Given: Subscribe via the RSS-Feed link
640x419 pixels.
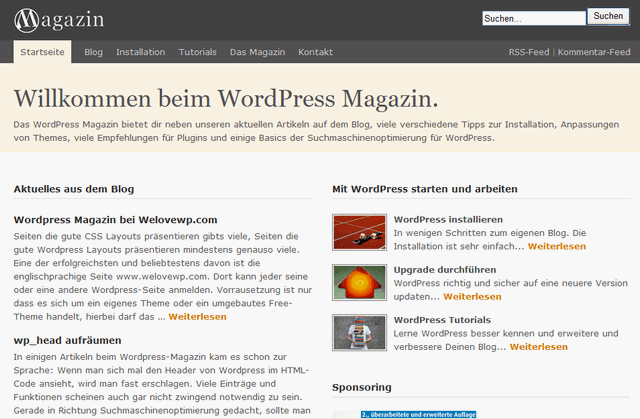Looking at the screenshot, I should [529, 52].
